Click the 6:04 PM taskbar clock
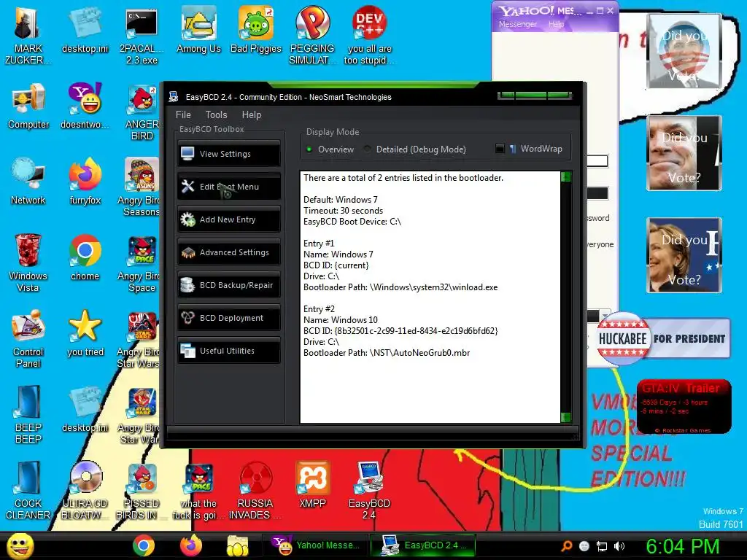This screenshot has width=747, height=560. tap(682, 546)
